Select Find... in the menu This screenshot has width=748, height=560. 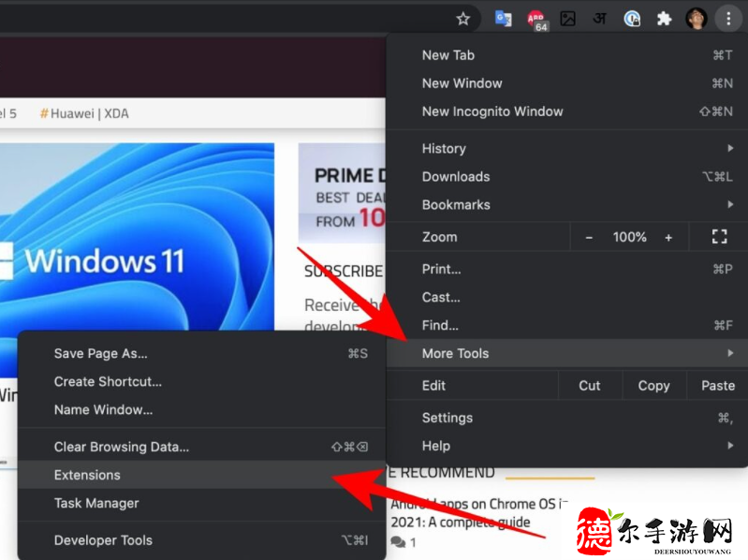566,325
